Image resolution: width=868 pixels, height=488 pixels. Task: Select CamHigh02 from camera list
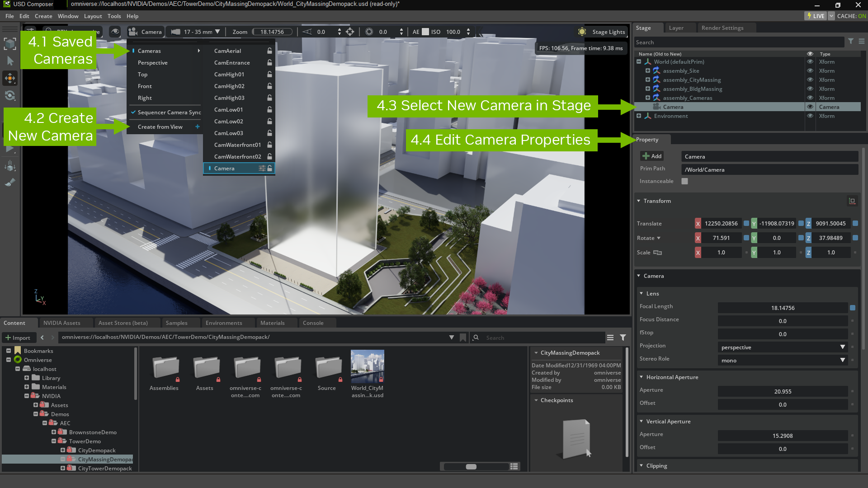click(x=229, y=86)
